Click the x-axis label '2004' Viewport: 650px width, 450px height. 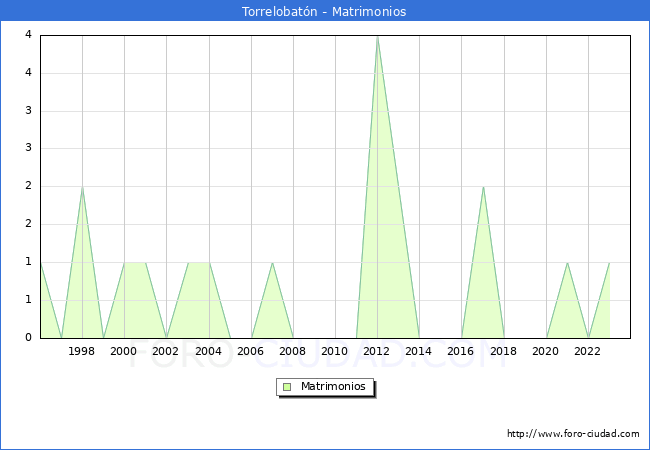[x=208, y=351]
